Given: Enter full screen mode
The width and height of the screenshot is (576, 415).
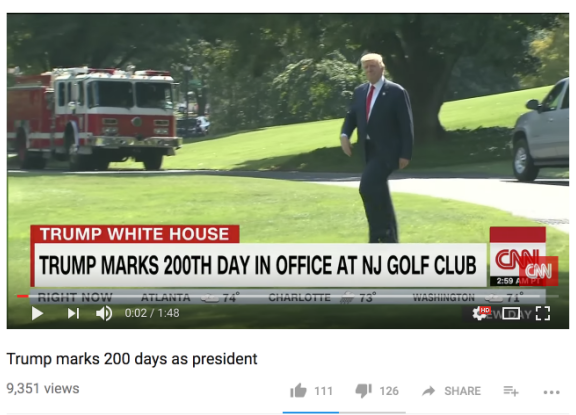Looking at the screenshot, I should pyautogui.click(x=543, y=313).
